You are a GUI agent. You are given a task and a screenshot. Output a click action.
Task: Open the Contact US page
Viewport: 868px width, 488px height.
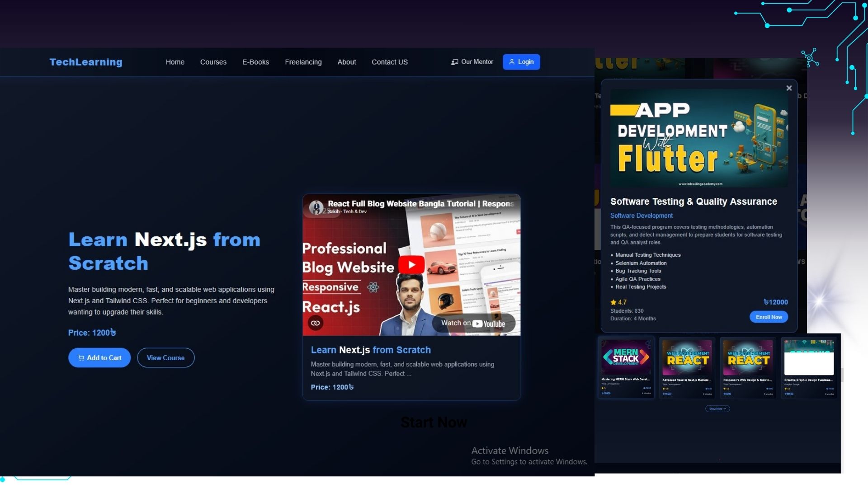(x=389, y=62)
